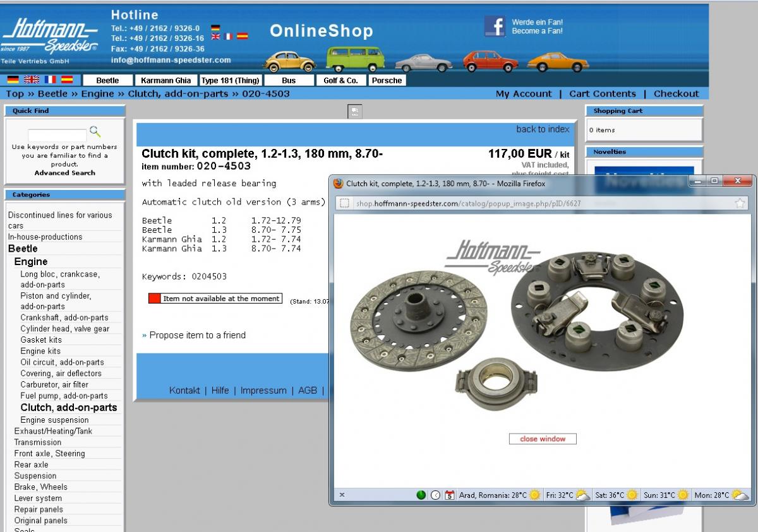
Task: Open Oil circuit, add-on-parts category
Action: [62, 362]
